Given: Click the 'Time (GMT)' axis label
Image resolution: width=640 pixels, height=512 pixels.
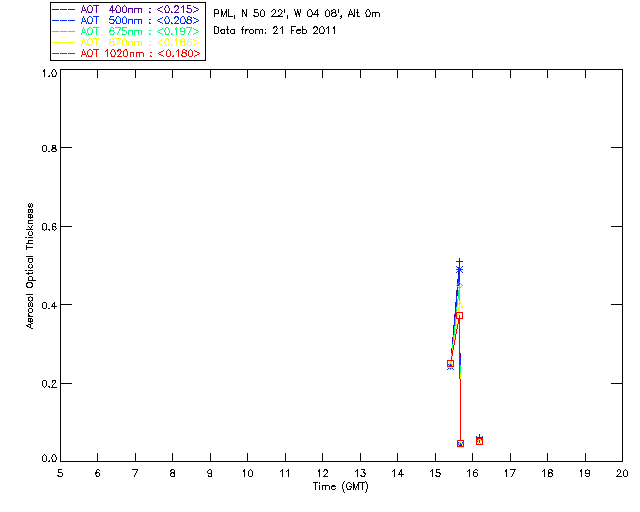Looking at the screenshot, I should coord(341,487).
